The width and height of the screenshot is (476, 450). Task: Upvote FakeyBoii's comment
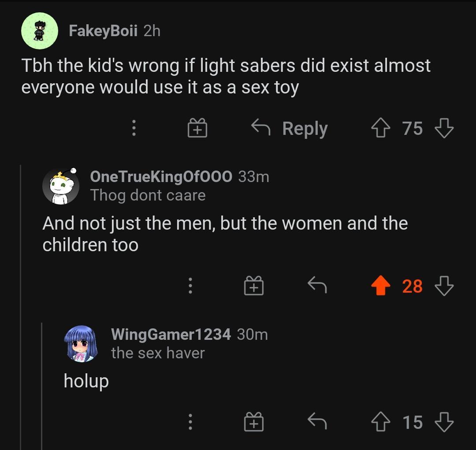tap(380, 129)
